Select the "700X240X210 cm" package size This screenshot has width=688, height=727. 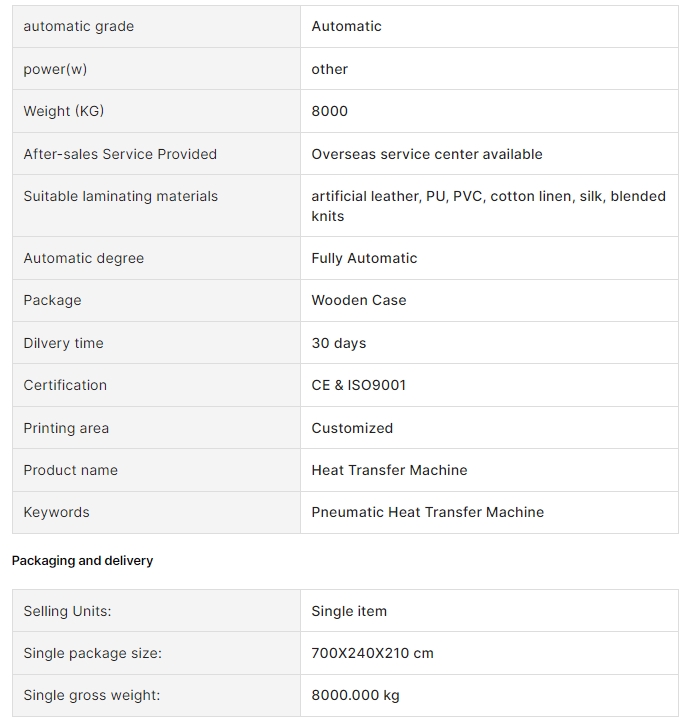tap(372, 653)
